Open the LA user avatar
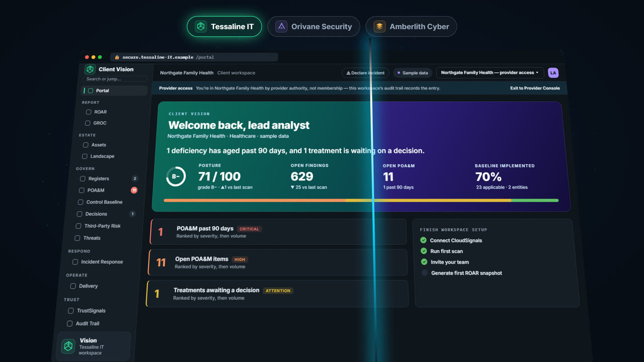This screenshot has height=362, width=644. click(x=553, y=73)
